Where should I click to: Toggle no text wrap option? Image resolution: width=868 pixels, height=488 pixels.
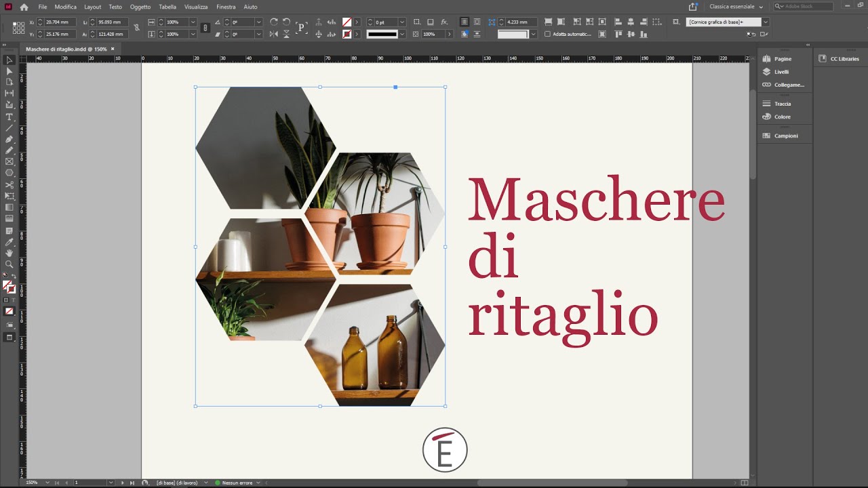[465, 22]
